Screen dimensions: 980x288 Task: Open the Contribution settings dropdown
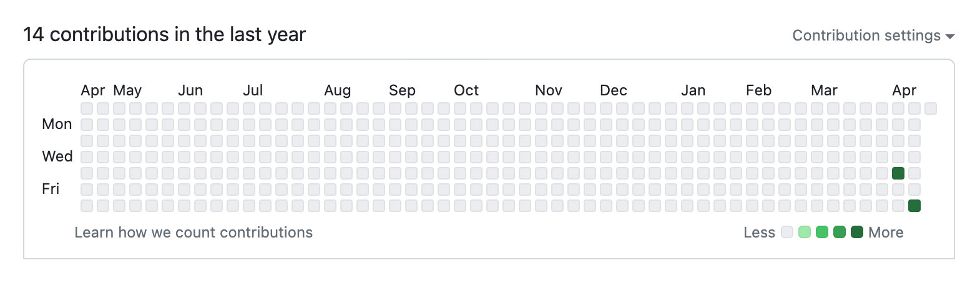[x=873, y=36]
